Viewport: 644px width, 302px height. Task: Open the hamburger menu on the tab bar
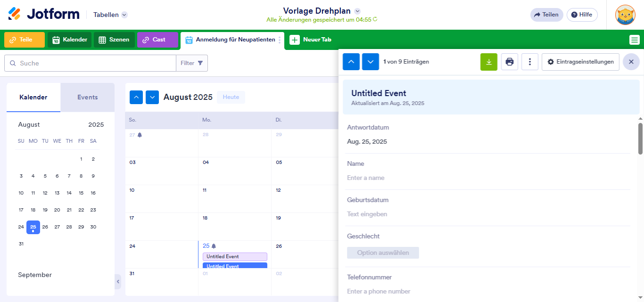click(635, 40)
